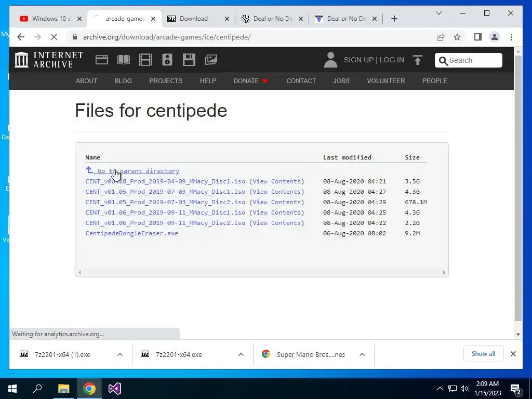This screenshot has height=399, width=532.
Task: Open File Explorer from taskbar
Action: tap(63, 389)
